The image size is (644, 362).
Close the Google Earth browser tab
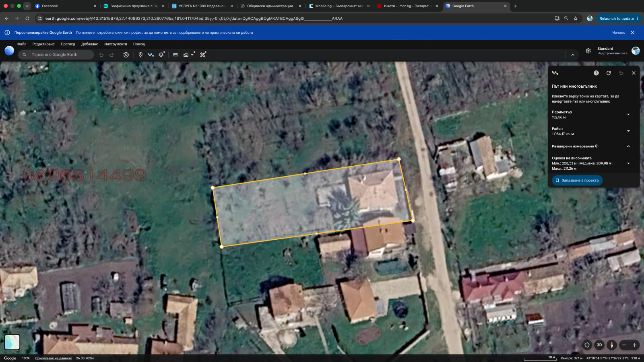tap(506, 6)
